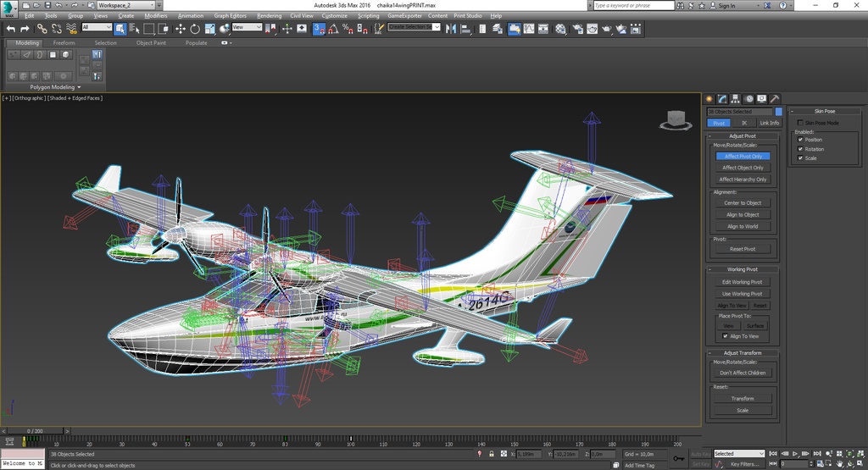This screenshot has height=470, width=868.
Task: Uncheck the Rotation checkbox
Action: [x=800, y=149]
